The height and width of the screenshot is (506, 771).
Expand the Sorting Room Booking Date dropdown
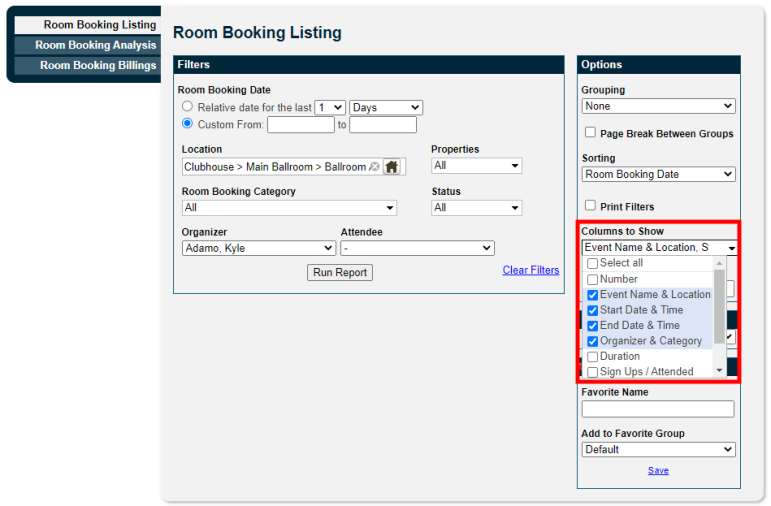[658, 174]
